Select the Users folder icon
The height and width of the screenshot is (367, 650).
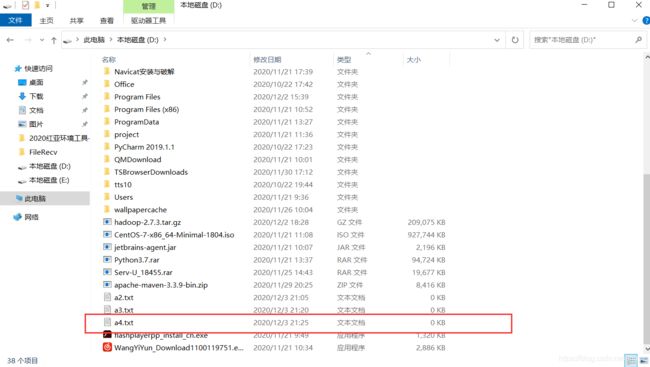[x=107, y=197]
